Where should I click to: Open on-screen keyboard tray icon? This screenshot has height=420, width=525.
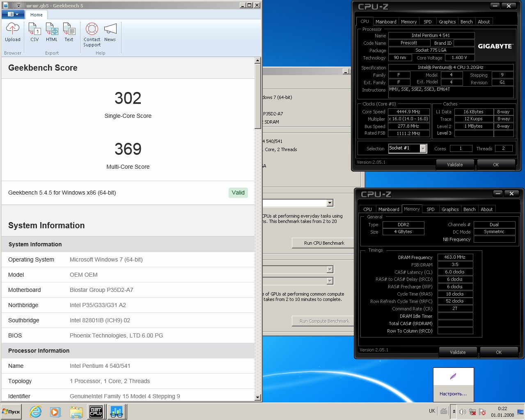click(x=444, y=411)
